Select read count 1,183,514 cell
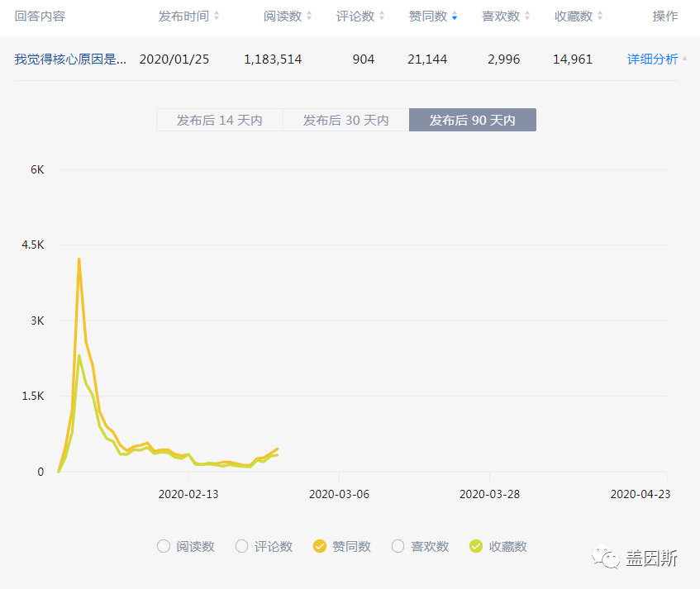Screen dimensions: 700x589 [273, 59]
